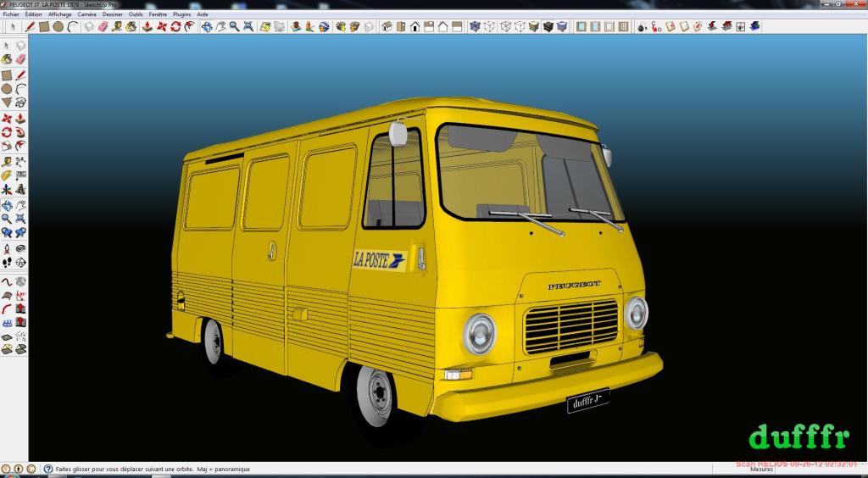The height and width of the screenshot is (478, 868).
Task: Select the Move tool in the left palette
Action: click(7, 118)
